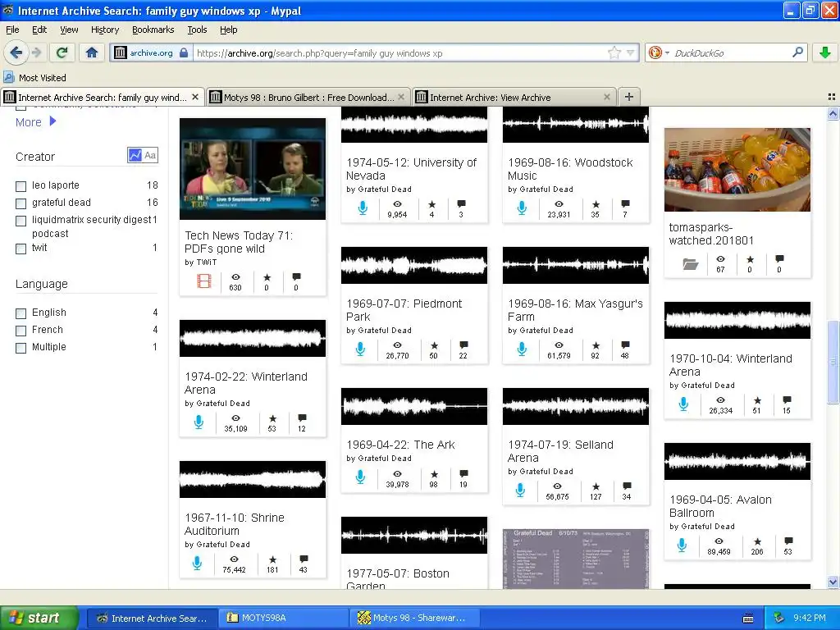Open the tomasparks-watched.201801 collection link
This screenshot has width=840, height=630.
pos(711,234)
